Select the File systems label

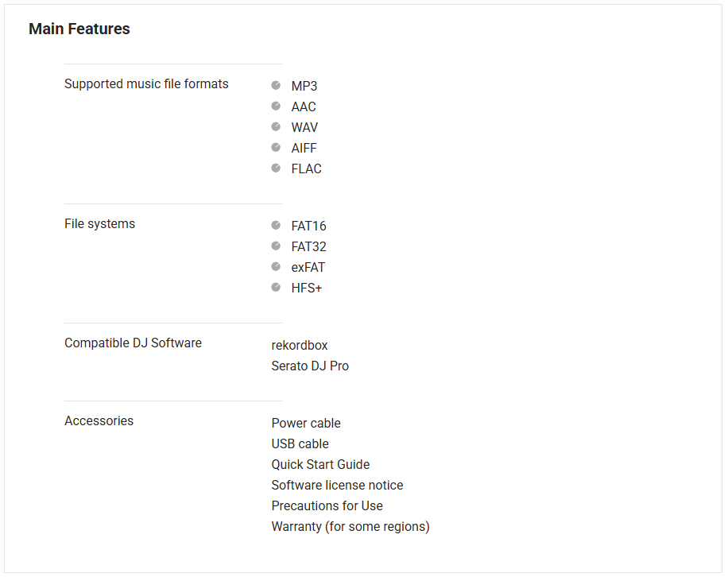tap(99, 224)
